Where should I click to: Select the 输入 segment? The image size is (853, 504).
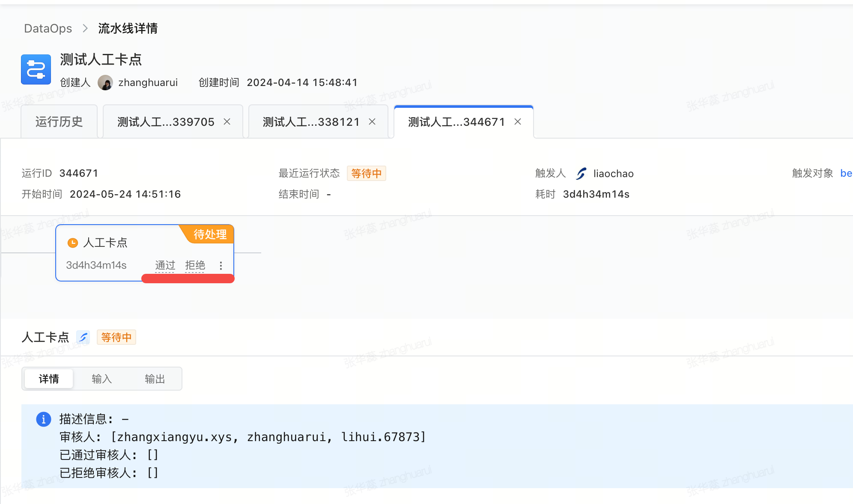tap(102, 379)
